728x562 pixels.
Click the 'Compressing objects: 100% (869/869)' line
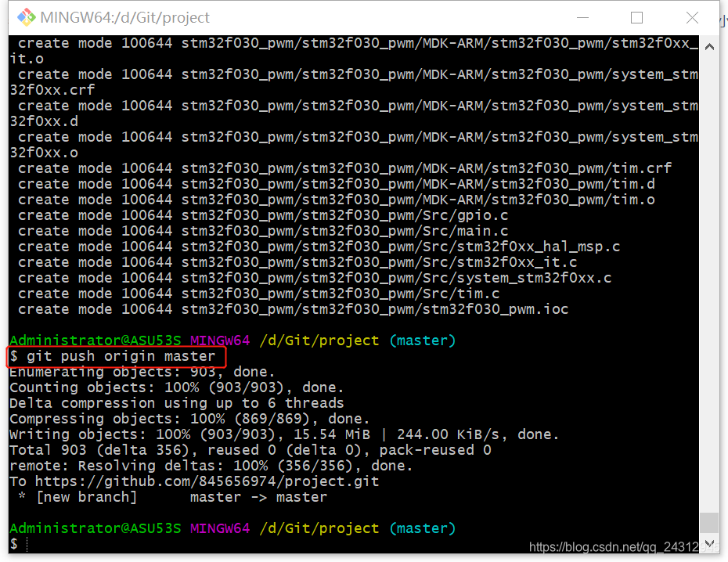tap(189, 419)
